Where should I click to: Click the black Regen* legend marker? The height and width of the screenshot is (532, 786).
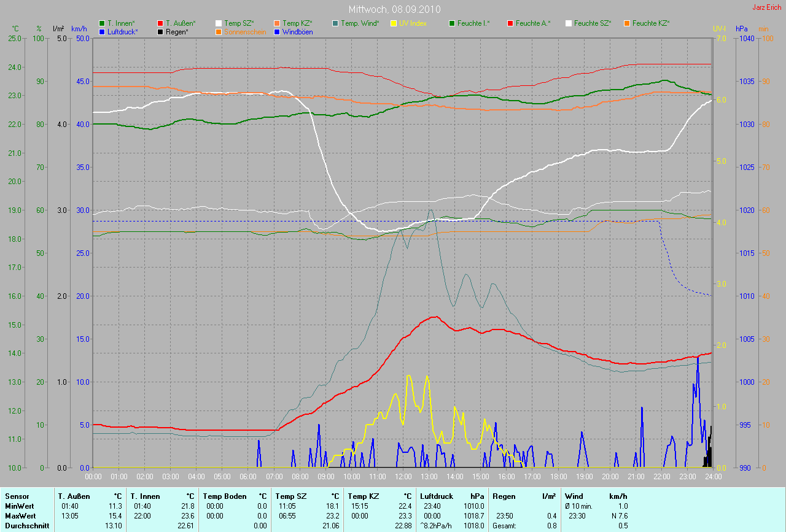point(161,31)
